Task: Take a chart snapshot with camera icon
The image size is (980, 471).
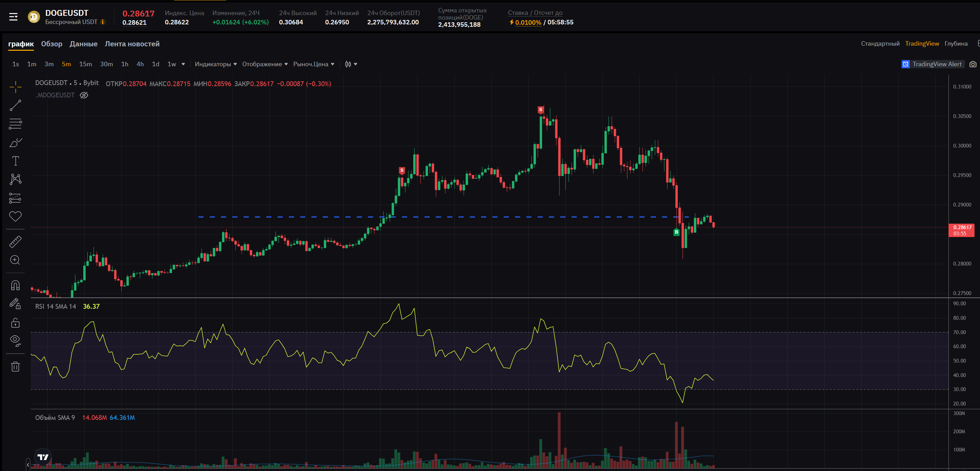Action: click(x=973, y=64)
